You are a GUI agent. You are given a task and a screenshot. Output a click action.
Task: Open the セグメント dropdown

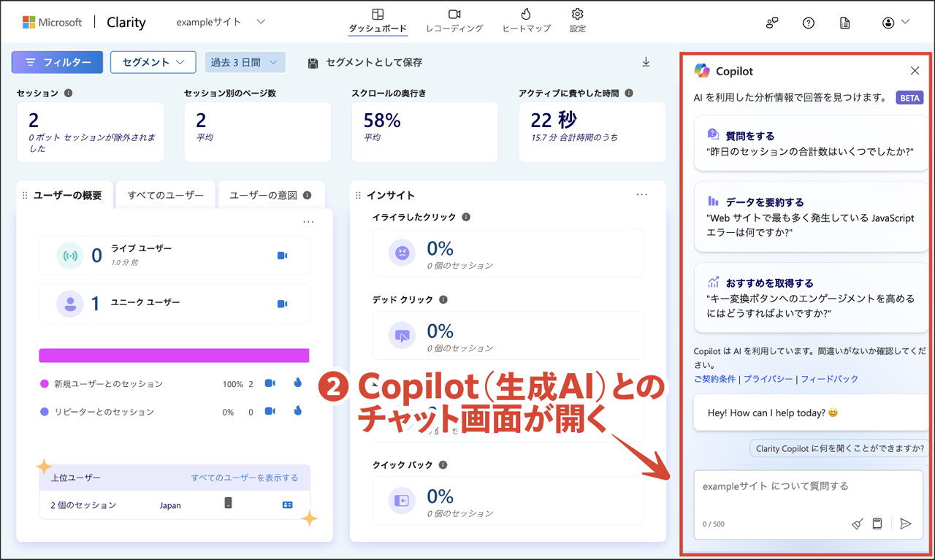click(x=153, y=62)
